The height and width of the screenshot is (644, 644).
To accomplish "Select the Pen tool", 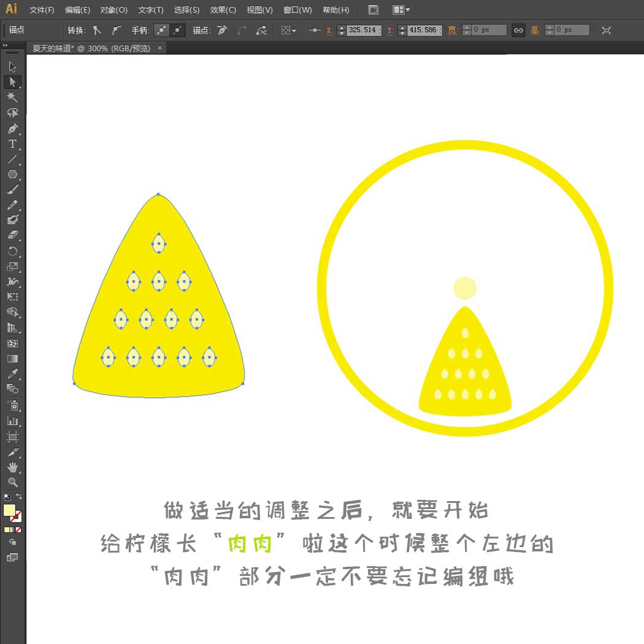I will tap(12, 129).
